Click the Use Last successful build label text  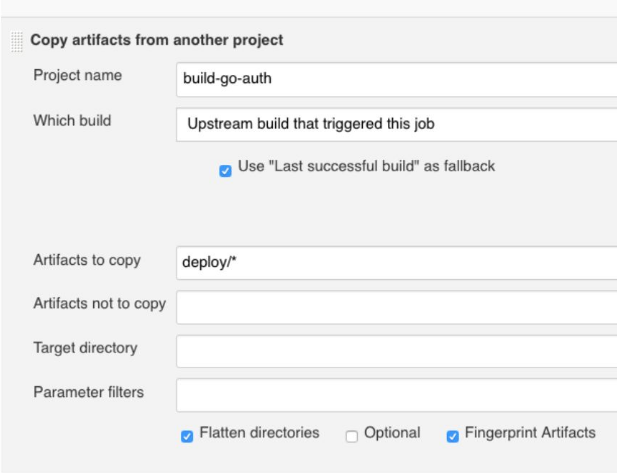point(366,166)
